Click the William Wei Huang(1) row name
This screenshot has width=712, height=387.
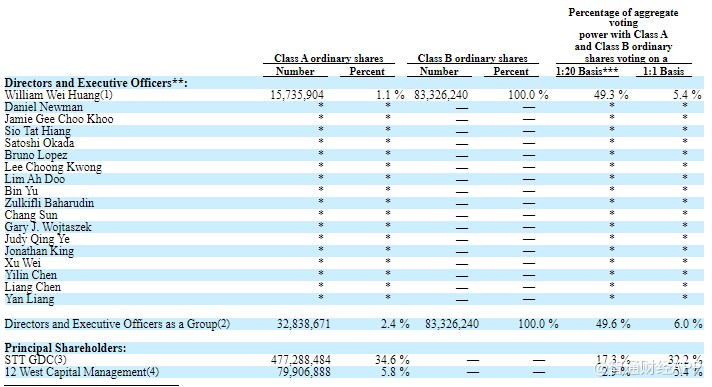click(58, 95)
